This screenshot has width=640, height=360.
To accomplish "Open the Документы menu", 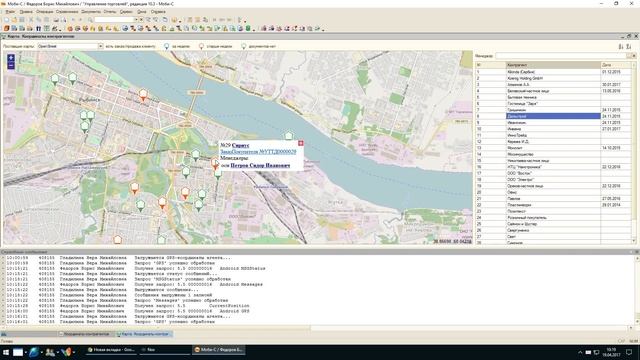I will click(x=91, y=12).
